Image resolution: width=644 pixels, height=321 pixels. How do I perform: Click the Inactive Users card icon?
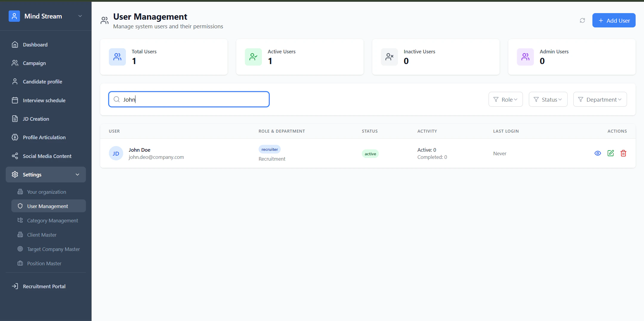click(x=390, y=57)
